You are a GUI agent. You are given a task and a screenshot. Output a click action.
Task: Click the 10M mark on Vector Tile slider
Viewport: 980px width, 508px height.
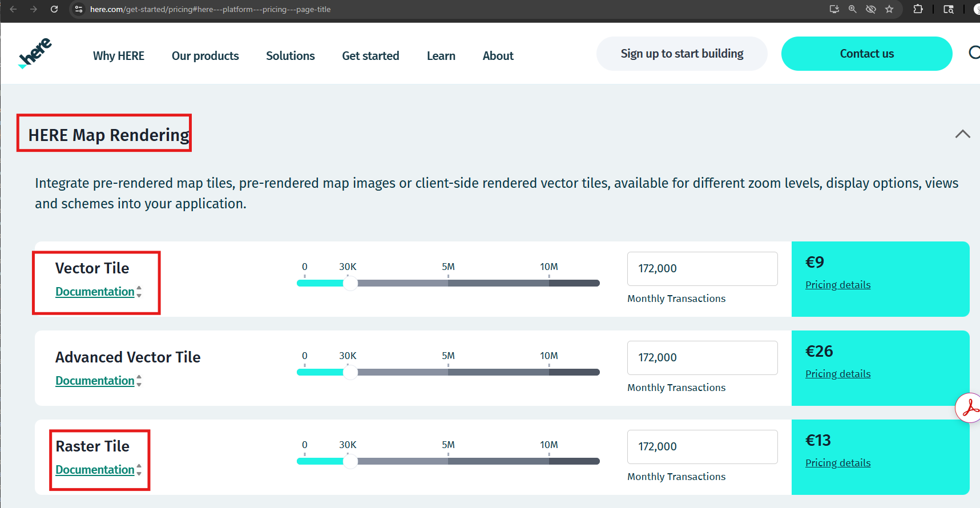tap(549, 267)
